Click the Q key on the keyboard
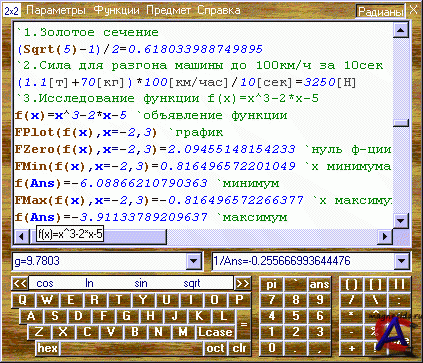Viewport: 423px width, 363px height. (x=23, y=300)
